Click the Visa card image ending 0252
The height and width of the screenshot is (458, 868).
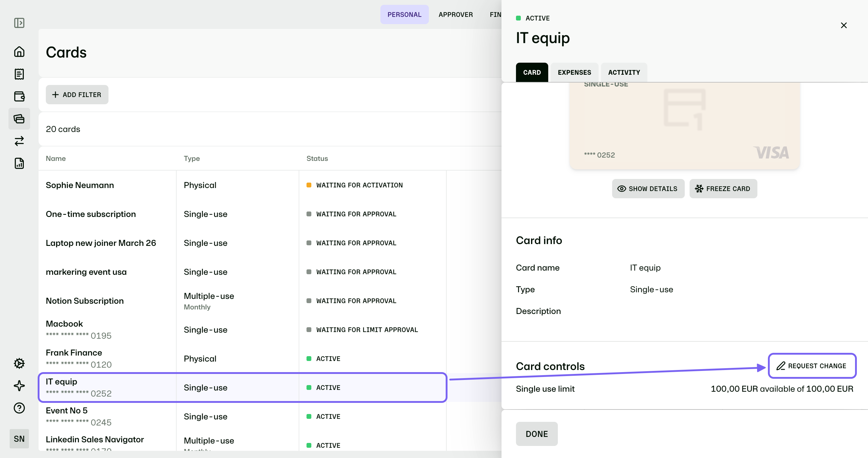[x=684, y=125]
